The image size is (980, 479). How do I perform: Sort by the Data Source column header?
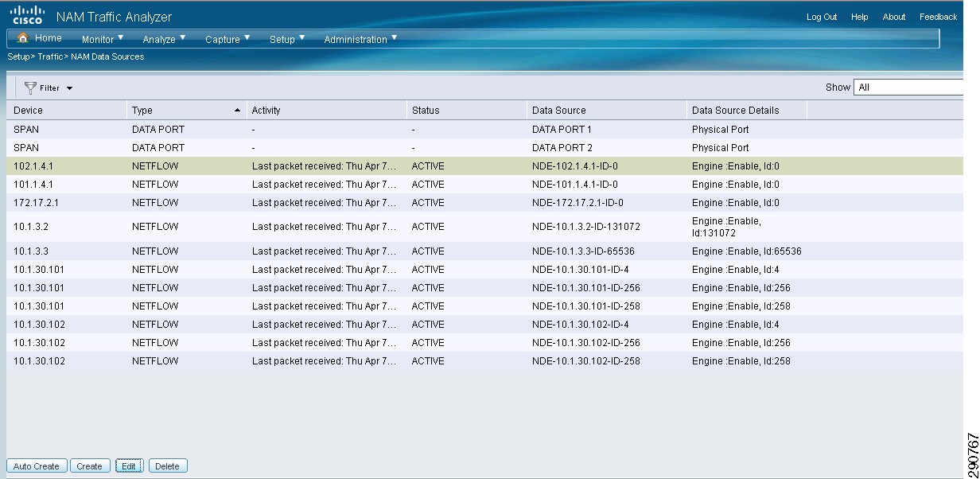coord(606,111)
